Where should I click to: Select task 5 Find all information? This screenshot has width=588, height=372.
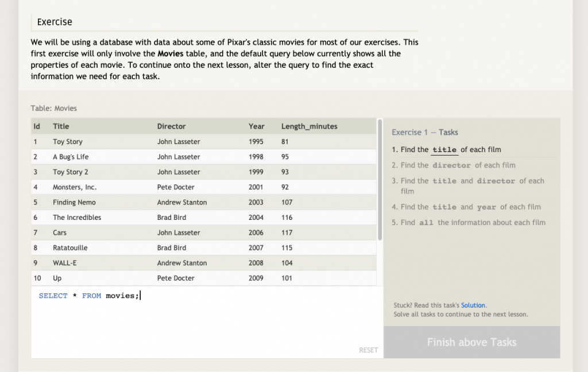[468, 223]
